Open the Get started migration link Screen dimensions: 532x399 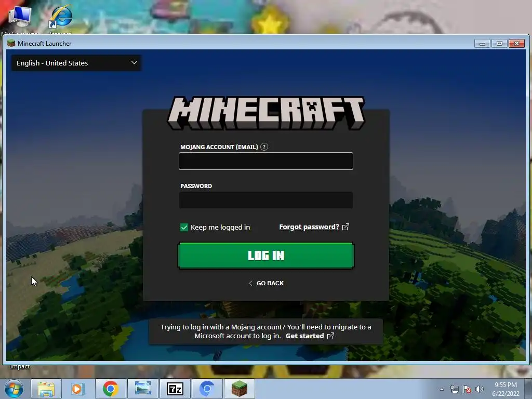coord(304,336)
